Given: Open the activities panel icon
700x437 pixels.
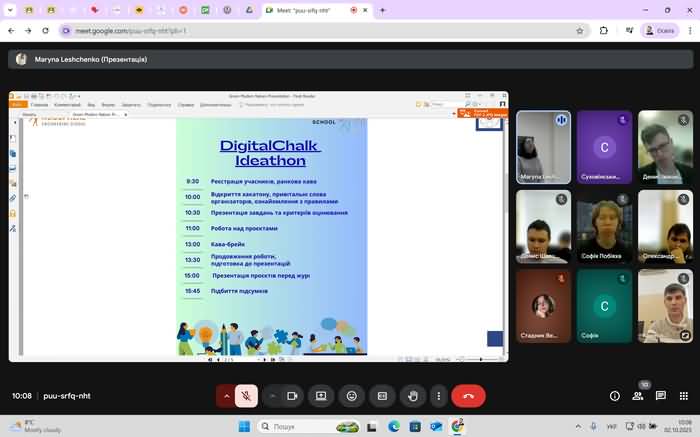Looking at the screenshot, I should pos(682,396).
